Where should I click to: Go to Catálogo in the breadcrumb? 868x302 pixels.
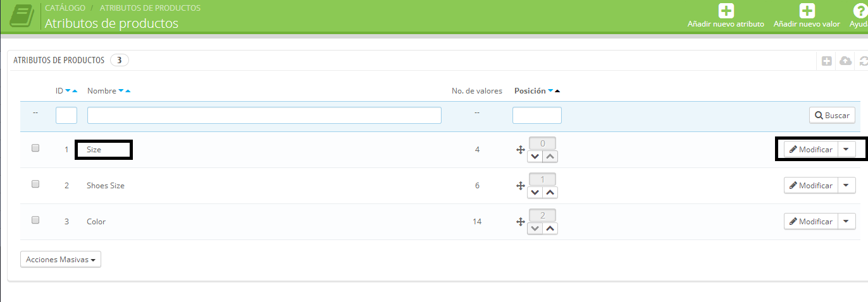(65, 8)
